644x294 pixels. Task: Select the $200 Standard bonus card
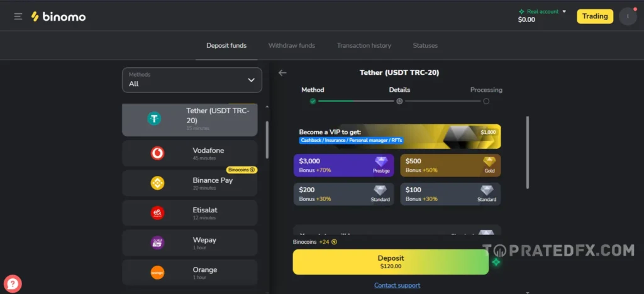[344, 194]
